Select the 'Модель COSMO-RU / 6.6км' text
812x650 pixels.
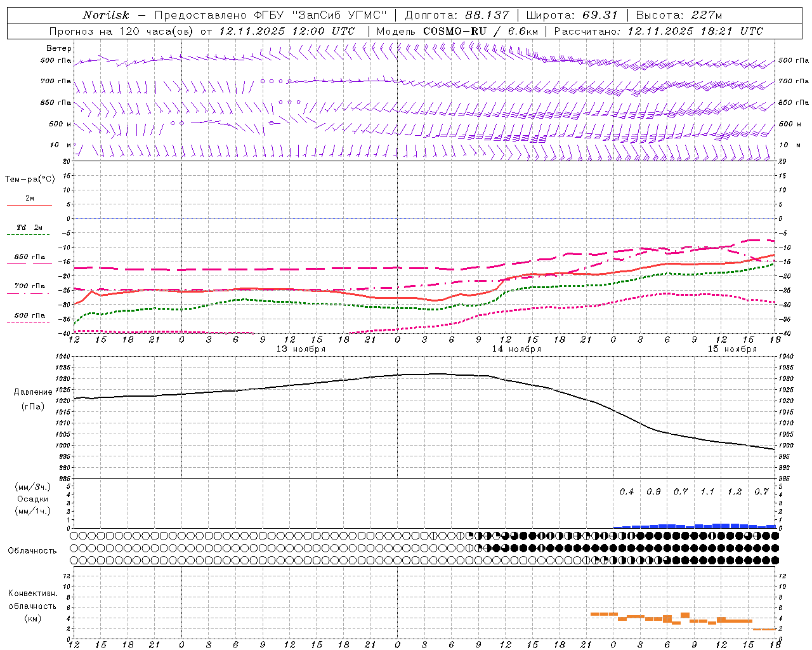pos(457,31)
